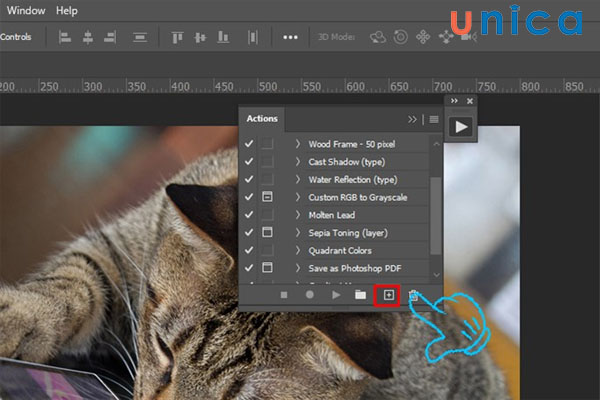Click the three-dots more align options

point(291,37)
